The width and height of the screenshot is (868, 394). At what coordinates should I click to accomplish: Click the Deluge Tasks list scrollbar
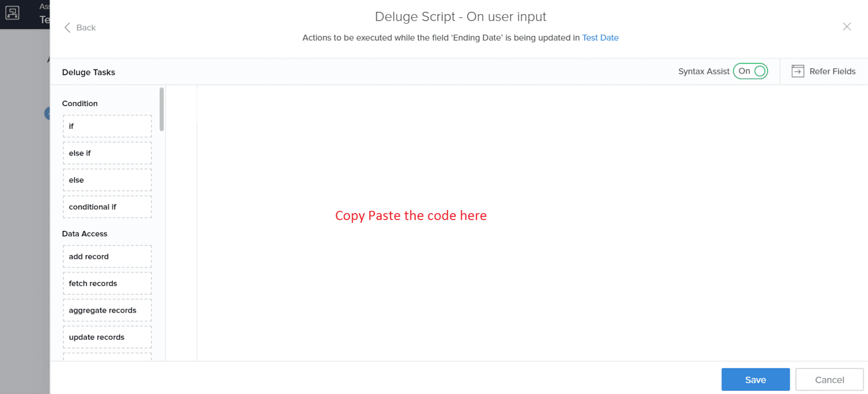[x=162, y=109]
